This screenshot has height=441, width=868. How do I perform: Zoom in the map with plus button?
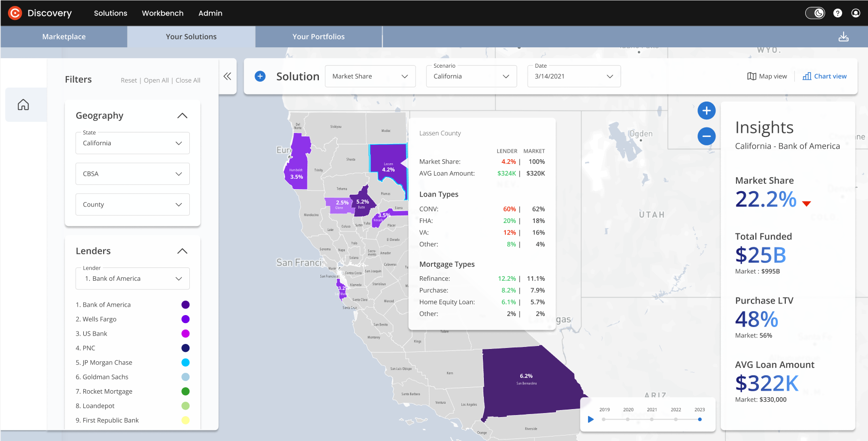tap(707, 110)
